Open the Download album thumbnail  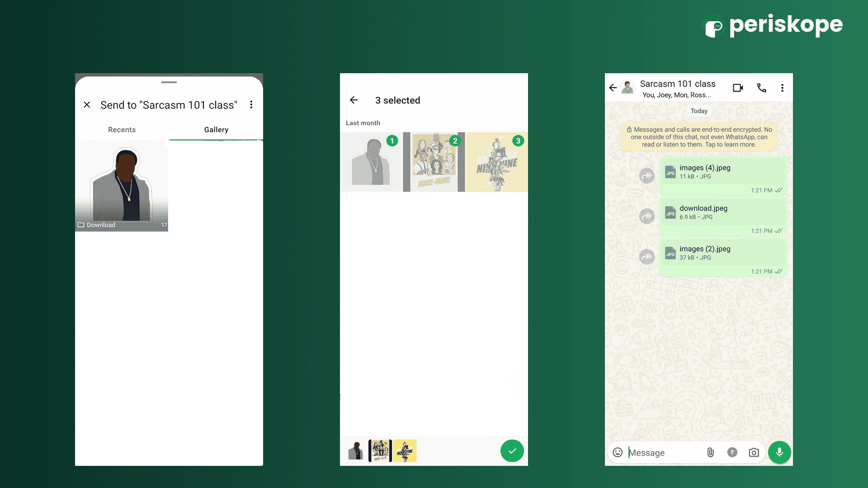click(122, 186)
